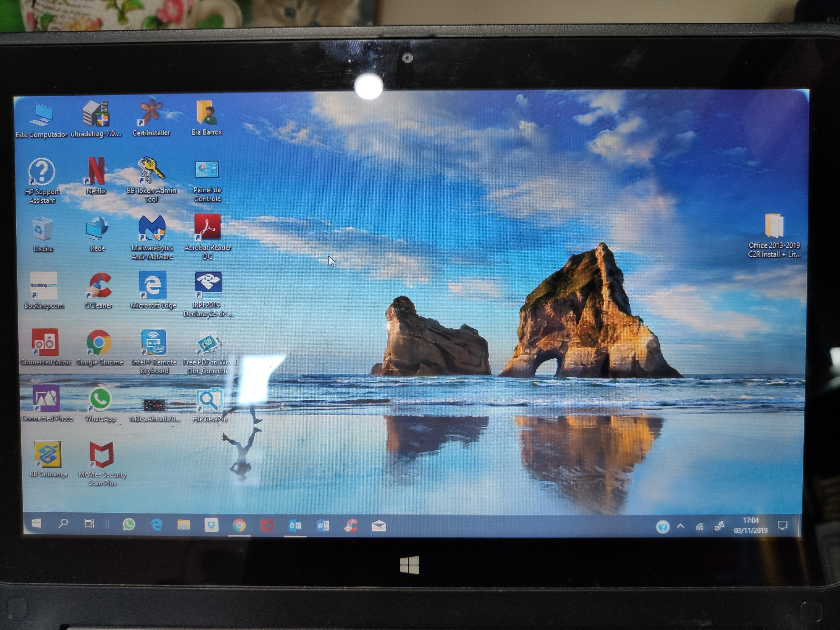Launch FileViewPro desktop shortcut
Image resolution: width=840 pixels, height=630 pixels.
(209, 398)
